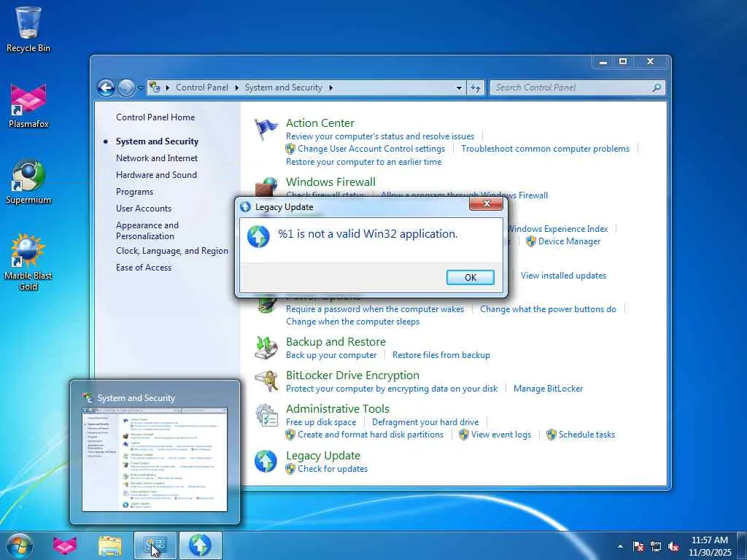
Task: Click the network tray icon
Action: 656,546
